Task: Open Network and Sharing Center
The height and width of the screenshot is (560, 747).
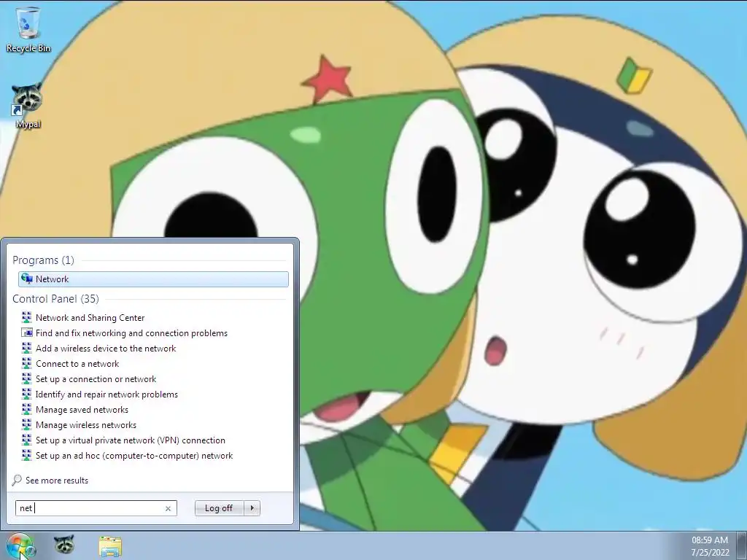Action: [x=90, y=318]
